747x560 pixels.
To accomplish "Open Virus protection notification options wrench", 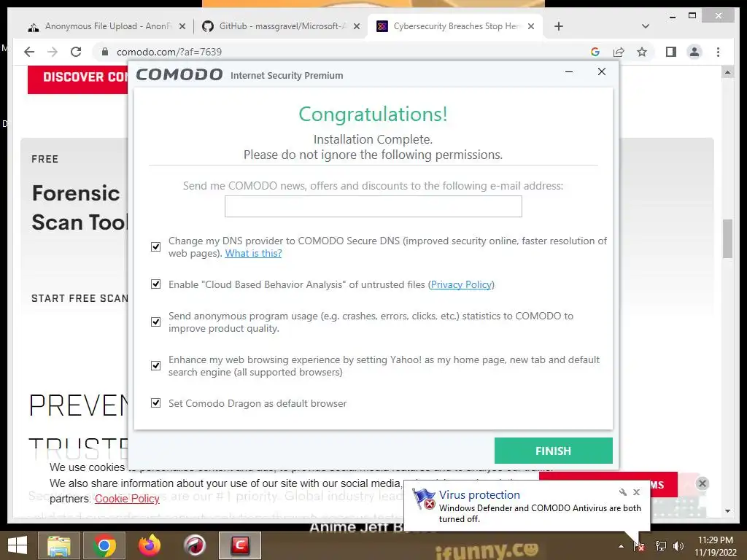I will coord(623,492).
